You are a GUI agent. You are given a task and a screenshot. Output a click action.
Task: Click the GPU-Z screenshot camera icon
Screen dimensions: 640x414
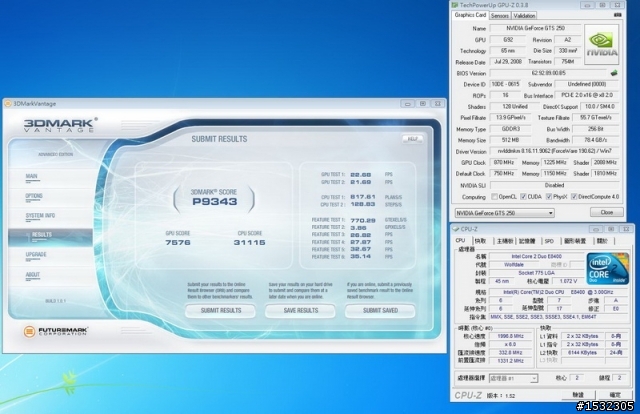617,15
